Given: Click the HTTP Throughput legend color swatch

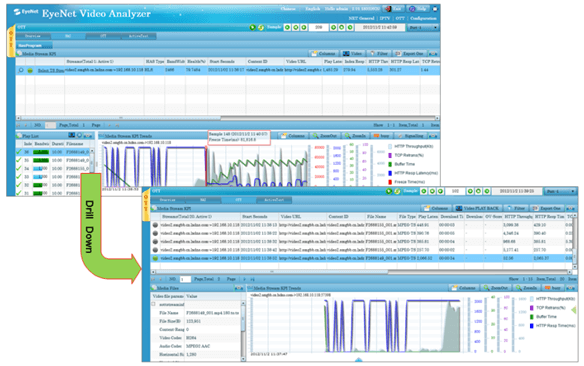Looking at the screenshot, I should pyautogui.click(x=390, y=147).
